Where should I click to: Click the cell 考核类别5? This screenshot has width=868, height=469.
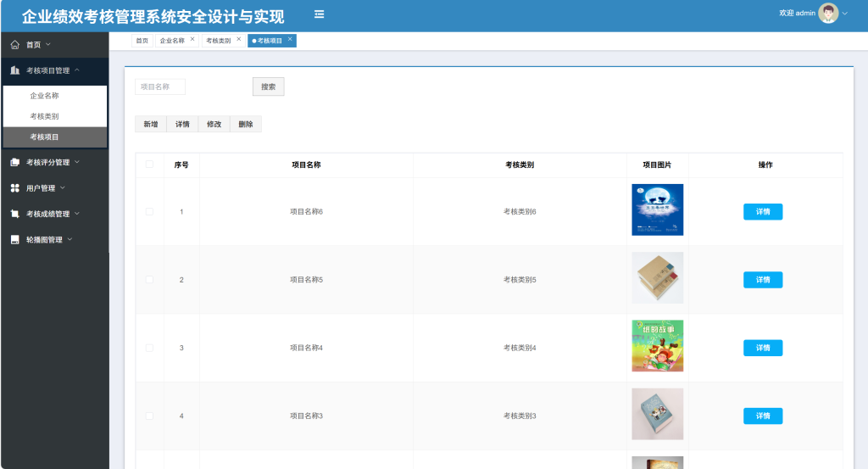click(x=520, y=280)
